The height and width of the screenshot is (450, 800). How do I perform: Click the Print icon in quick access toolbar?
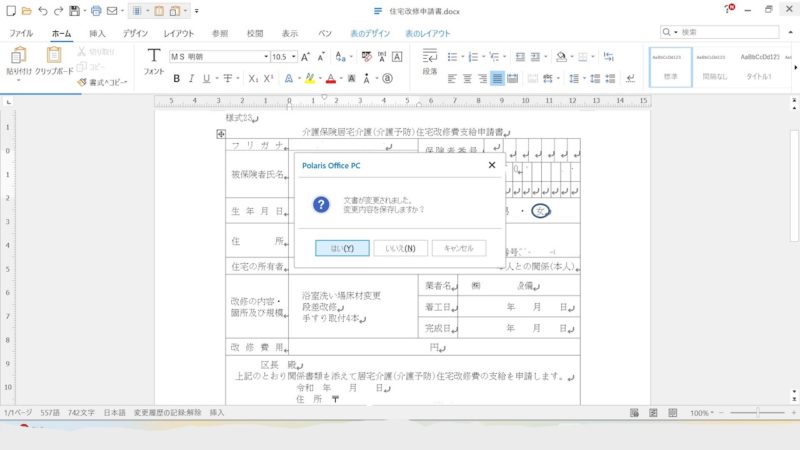(96, 11)
